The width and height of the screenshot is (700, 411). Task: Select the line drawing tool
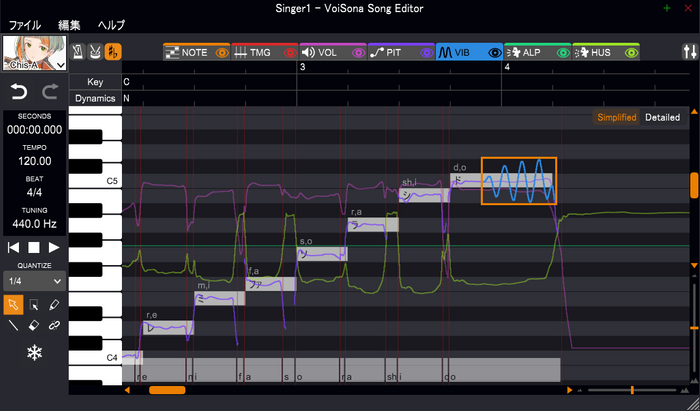13,325
